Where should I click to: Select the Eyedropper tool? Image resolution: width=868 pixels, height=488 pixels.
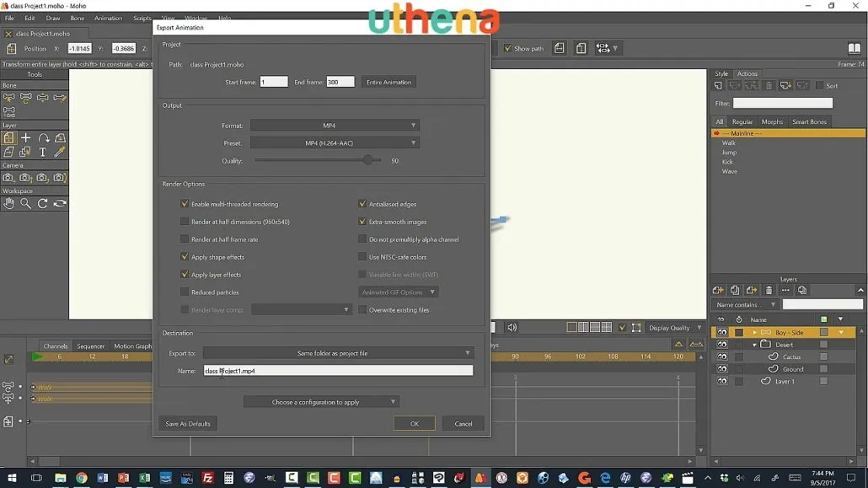60,152
